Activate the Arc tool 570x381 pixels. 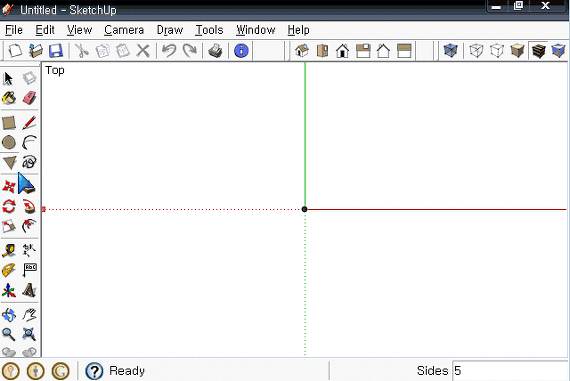pyautogui.click(x=29, y=142)
